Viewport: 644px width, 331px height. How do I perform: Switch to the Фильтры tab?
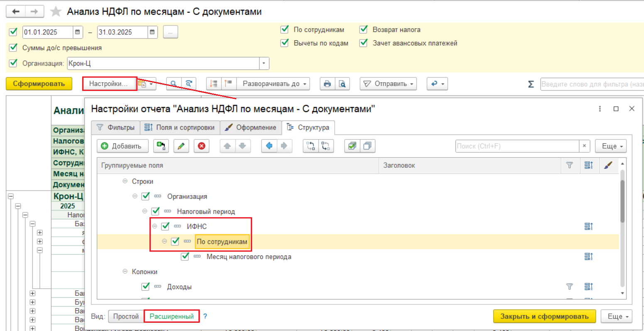coord(116,127)
